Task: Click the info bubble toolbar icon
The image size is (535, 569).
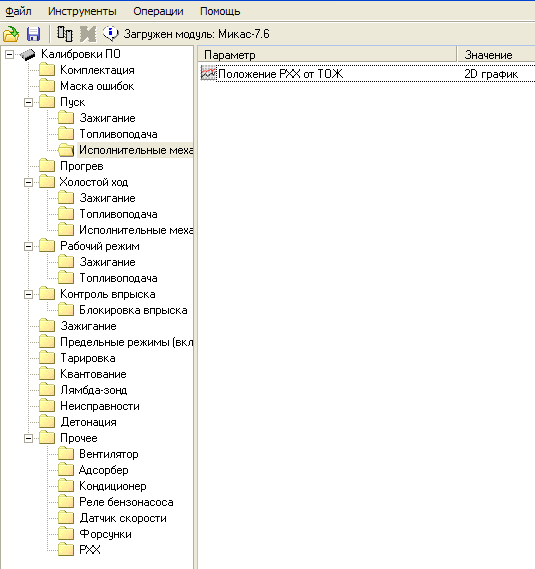Action: point(111,33)
